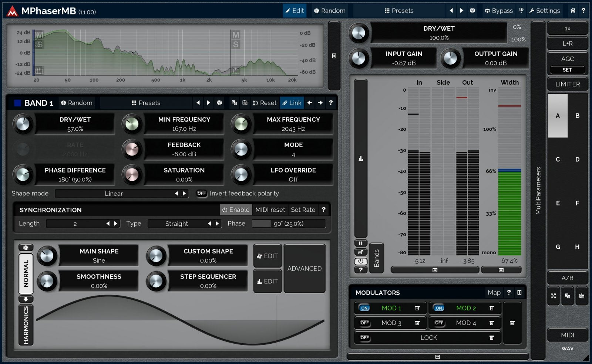
Task: Switch to the Edit tab
Action: click(295, 10)
